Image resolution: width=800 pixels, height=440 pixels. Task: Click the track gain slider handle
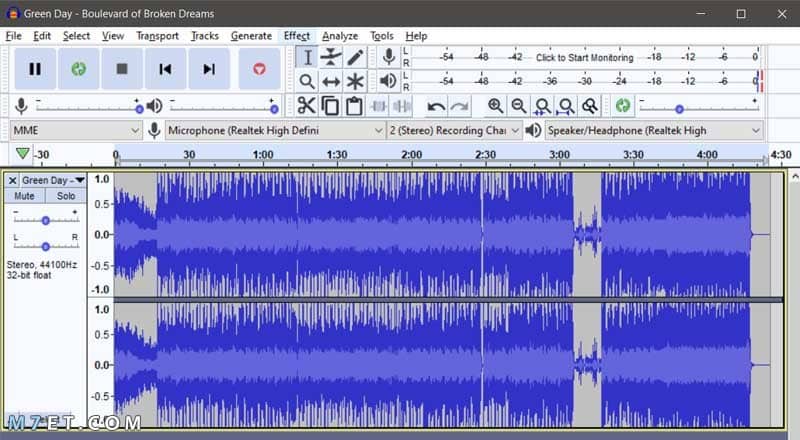click(x=45, y=221)
